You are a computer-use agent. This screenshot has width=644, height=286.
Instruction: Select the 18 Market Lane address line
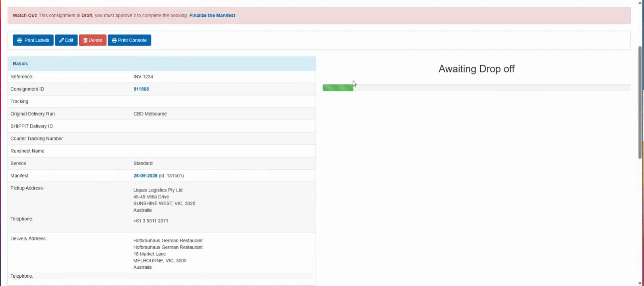(150, 254)
